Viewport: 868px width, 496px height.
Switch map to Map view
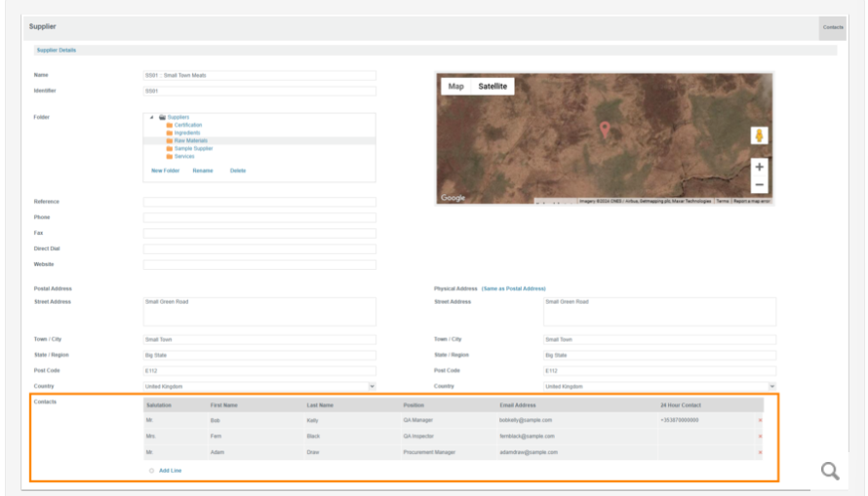(455, 86)
